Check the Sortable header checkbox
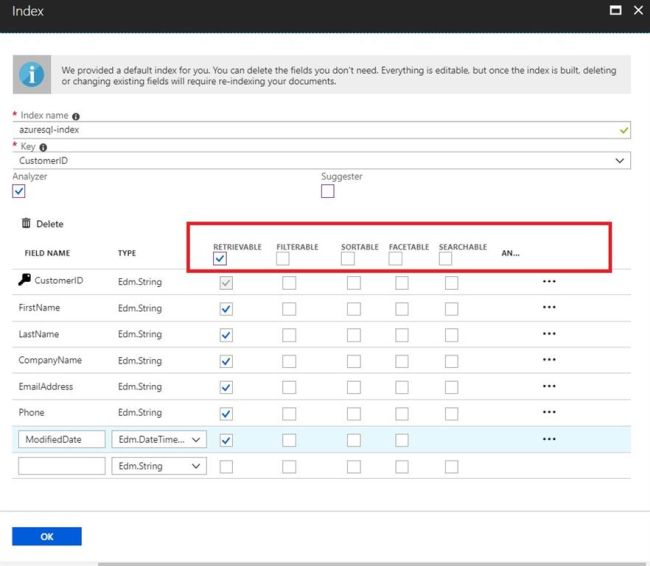The height and width of the screenshot is (566, 650). pyautogui.click(x=347, y=259)
